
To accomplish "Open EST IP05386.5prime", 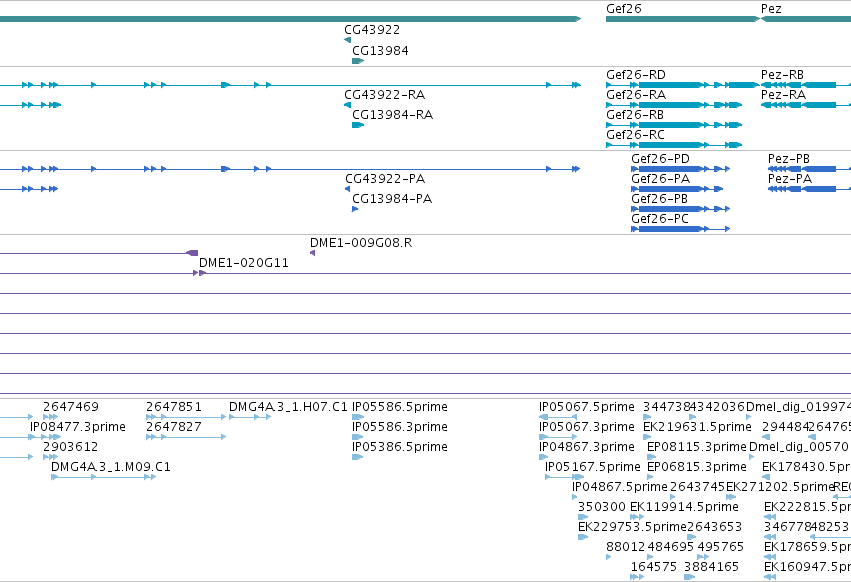I will [358, 457].
